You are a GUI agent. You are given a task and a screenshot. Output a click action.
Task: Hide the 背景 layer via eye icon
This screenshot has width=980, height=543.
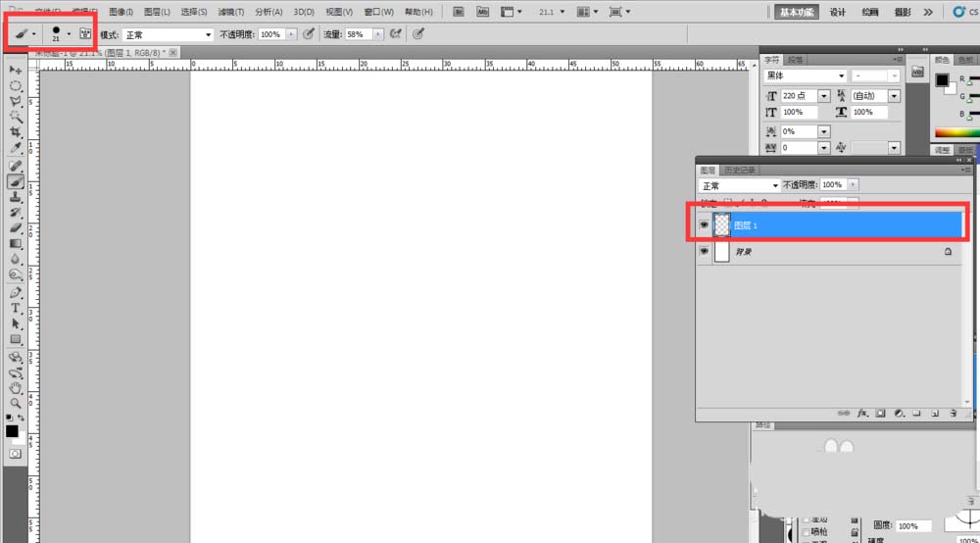point(704,252)
